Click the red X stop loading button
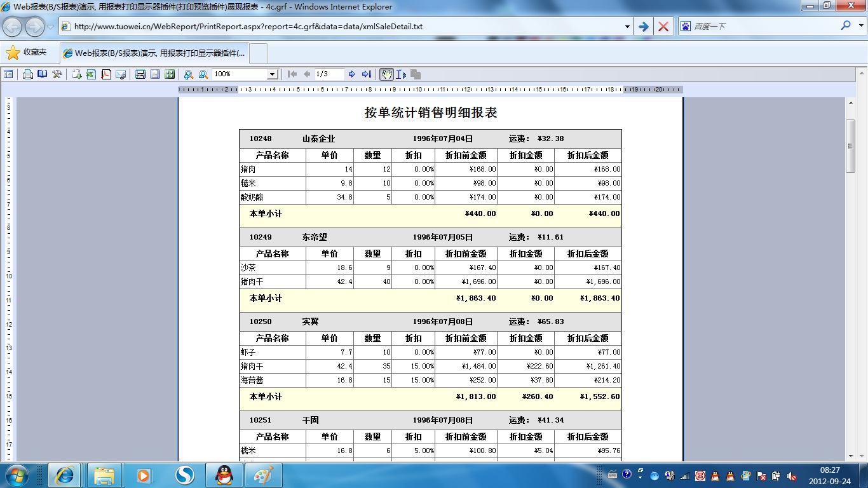 coord(663,27)
